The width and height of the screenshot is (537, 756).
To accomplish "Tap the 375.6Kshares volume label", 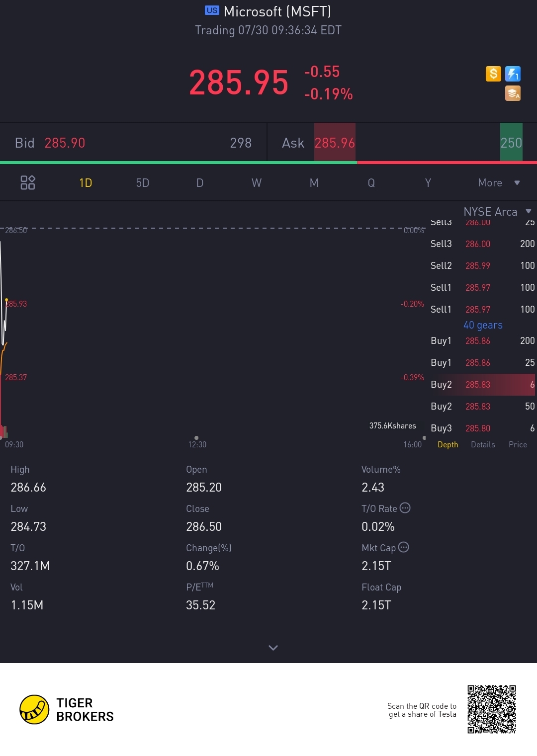I will [x=392, y=425].
